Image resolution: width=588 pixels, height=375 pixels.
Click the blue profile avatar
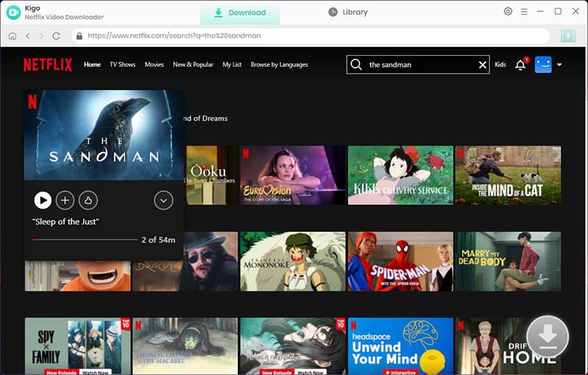pos(543,65)
